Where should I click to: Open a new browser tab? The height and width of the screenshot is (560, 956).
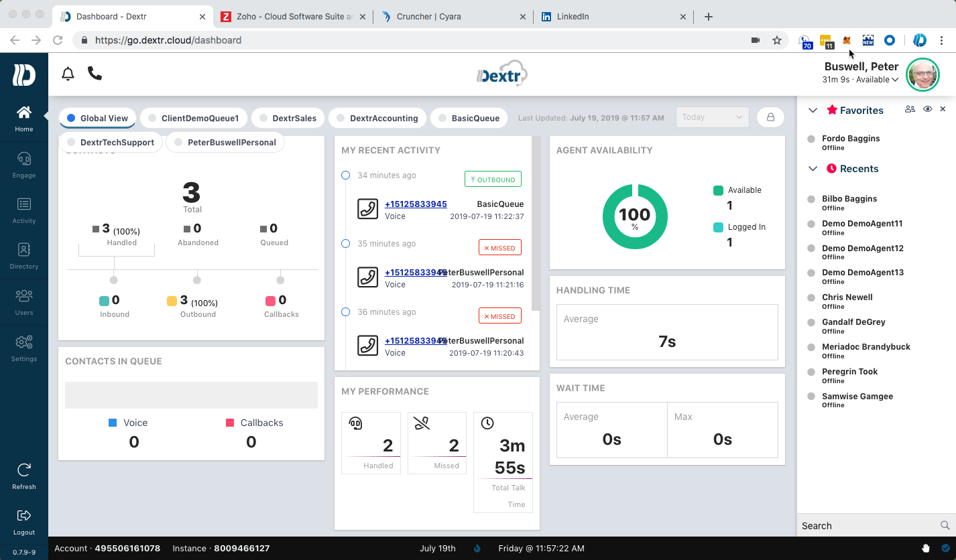point(709,17)
